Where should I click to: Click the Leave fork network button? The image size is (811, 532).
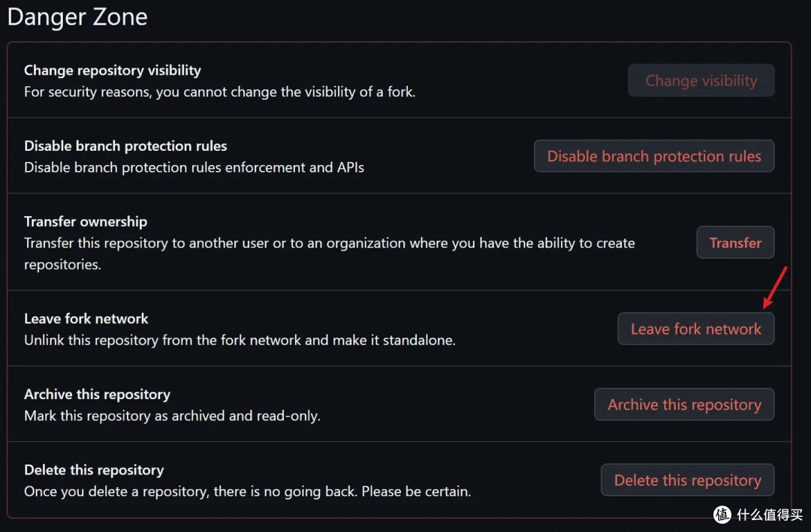pos(695,329)
